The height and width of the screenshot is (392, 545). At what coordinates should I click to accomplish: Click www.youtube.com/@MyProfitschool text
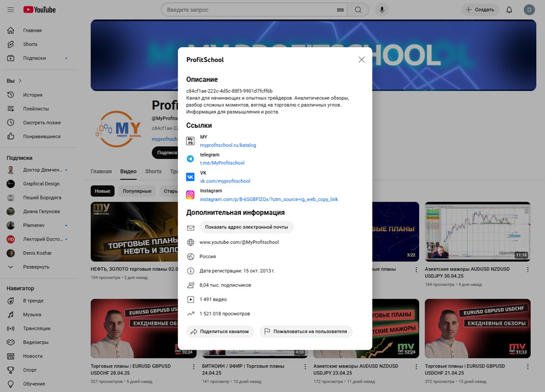click(239, 242)
